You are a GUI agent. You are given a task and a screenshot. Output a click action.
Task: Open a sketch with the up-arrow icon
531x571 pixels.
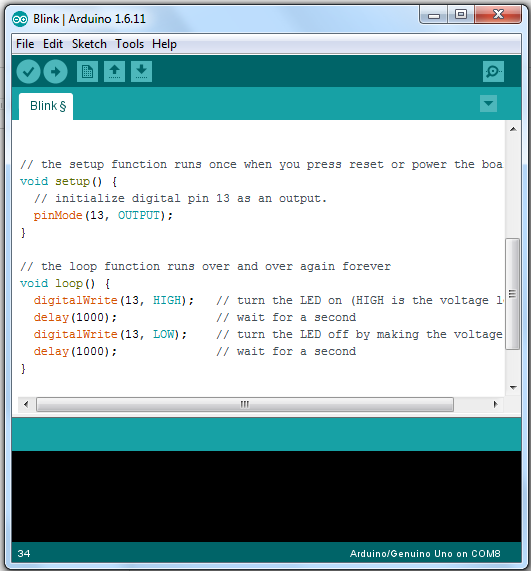pos(114,71)
